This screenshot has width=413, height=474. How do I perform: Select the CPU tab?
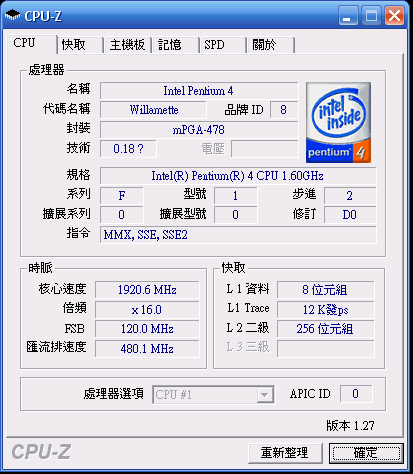[x=32, y=43]
